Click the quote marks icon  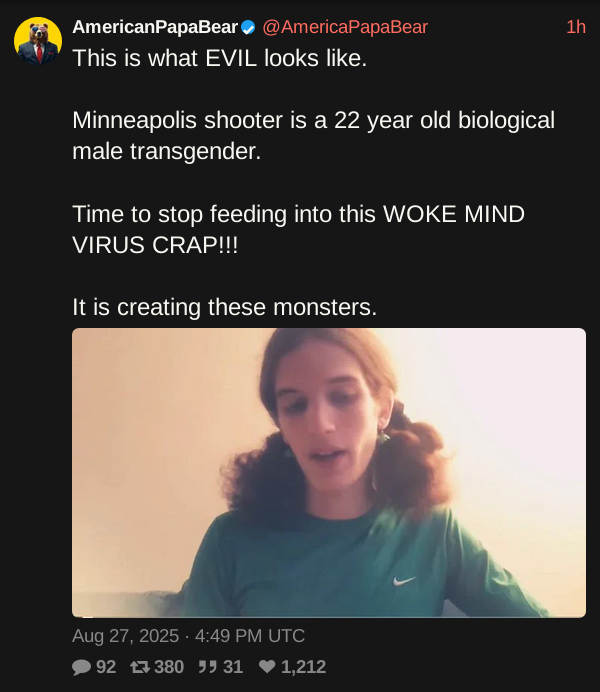click(x=207, y=666)
